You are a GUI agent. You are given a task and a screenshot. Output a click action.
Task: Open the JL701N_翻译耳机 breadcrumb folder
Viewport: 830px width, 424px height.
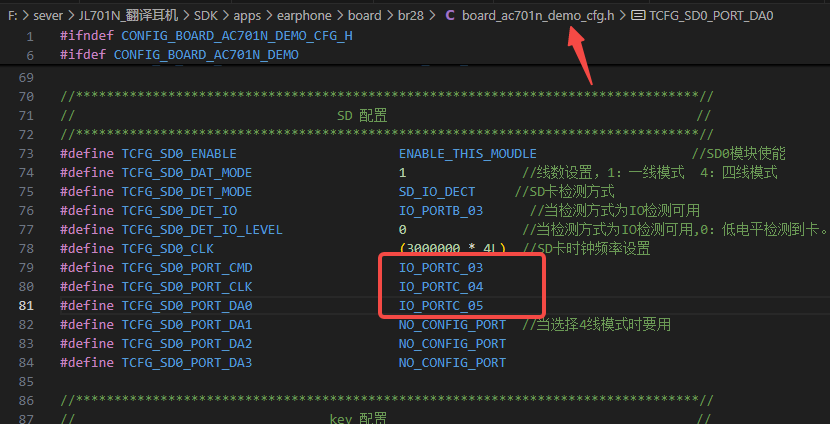(128, 16)
